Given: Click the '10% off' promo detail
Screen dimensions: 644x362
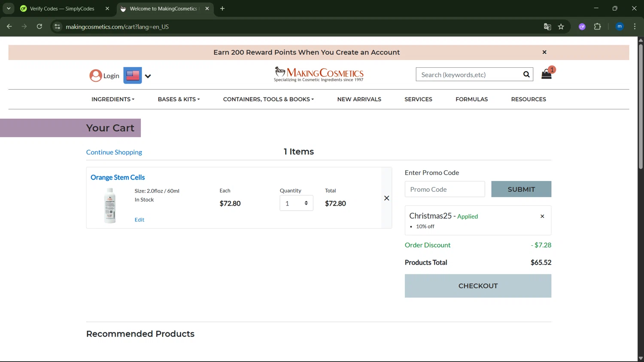Looking at the screenshot, I should pyautogui.click(x=425, y=226).
